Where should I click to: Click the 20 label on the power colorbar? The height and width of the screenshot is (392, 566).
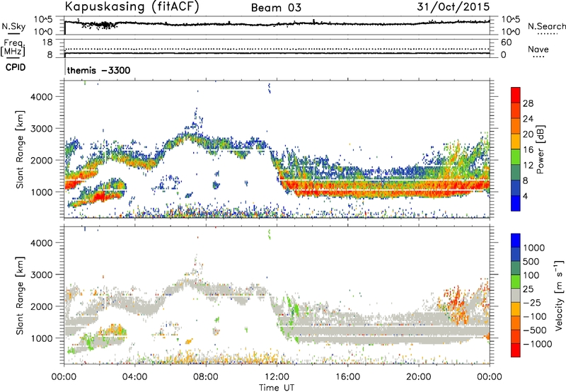pos(528,134)
